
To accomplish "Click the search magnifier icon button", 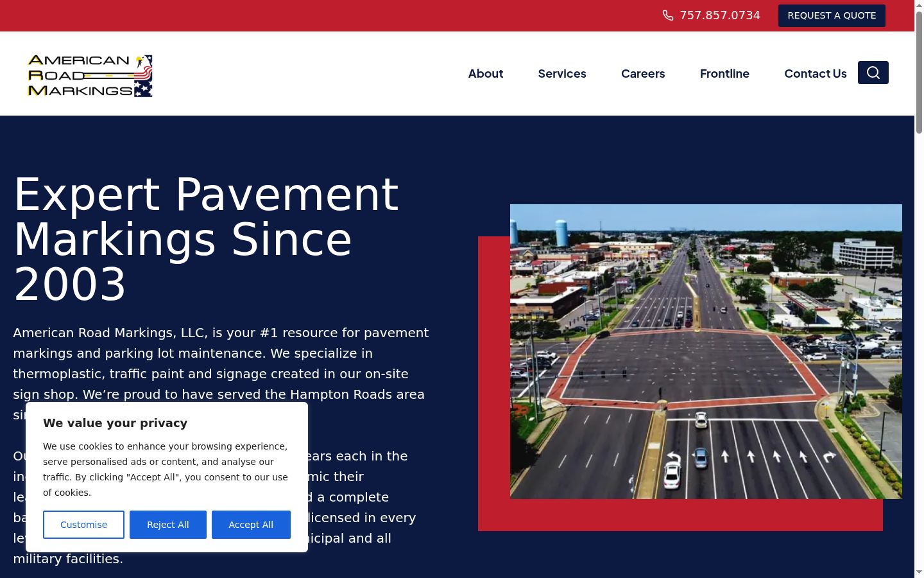I will [x=873, y=73].
